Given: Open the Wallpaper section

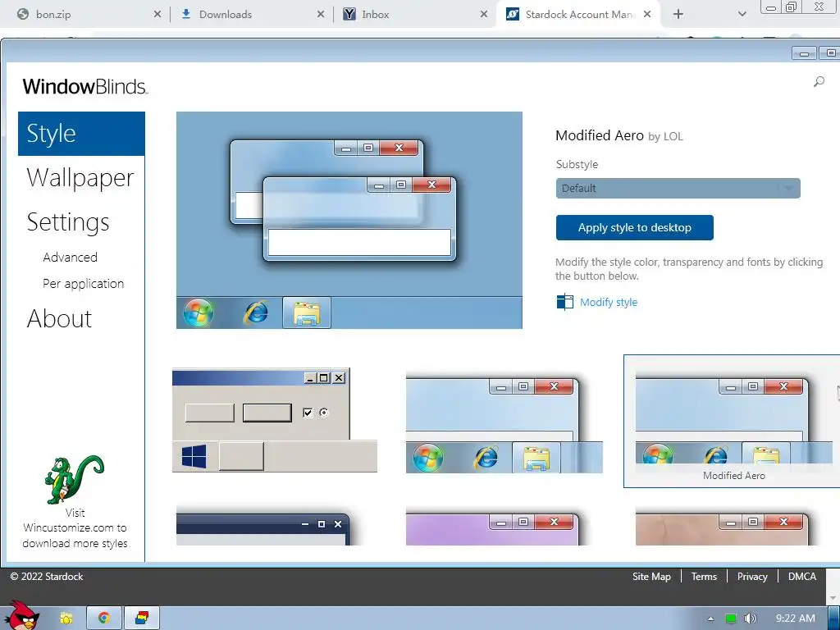Looking at the screenshot, I should click(80, 178).
